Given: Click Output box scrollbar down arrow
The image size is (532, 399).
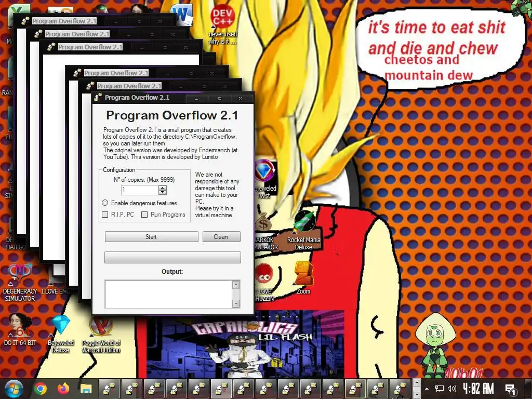Looking at the screenshot, I should tap(236, 303).
